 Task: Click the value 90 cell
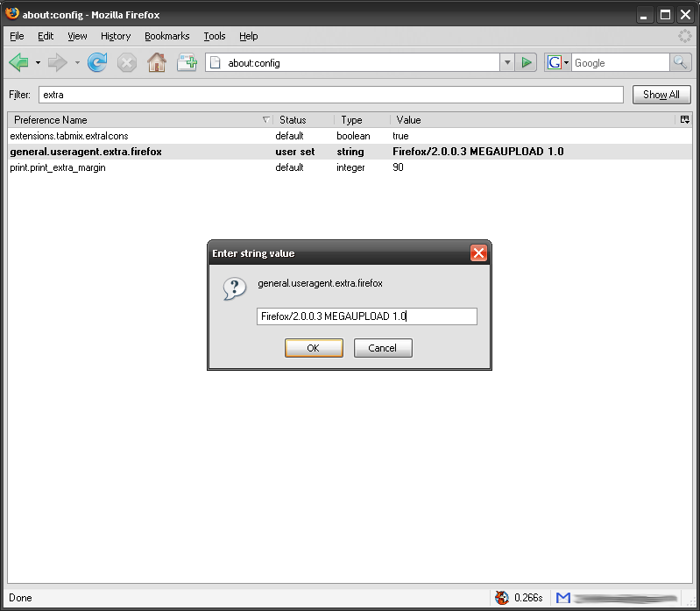pyautogui.click(x=398, y=167)
